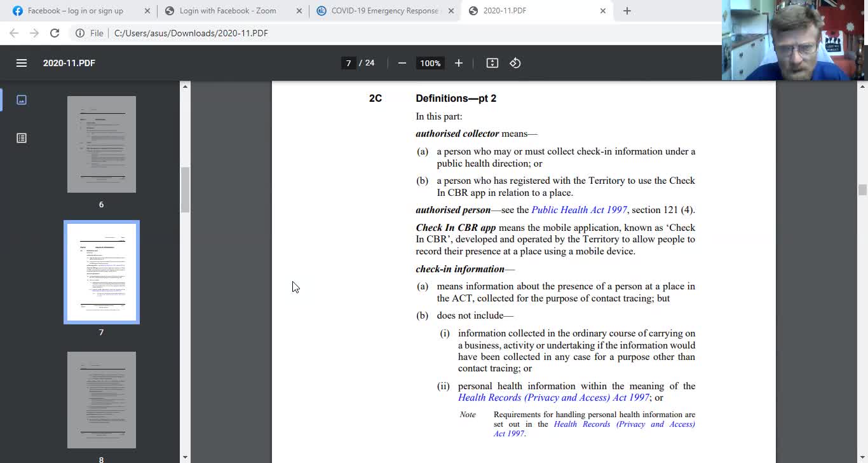This screenshot has width=868, height=463.
Task: Go forward in browser history
Action: [x=34, y=33]
